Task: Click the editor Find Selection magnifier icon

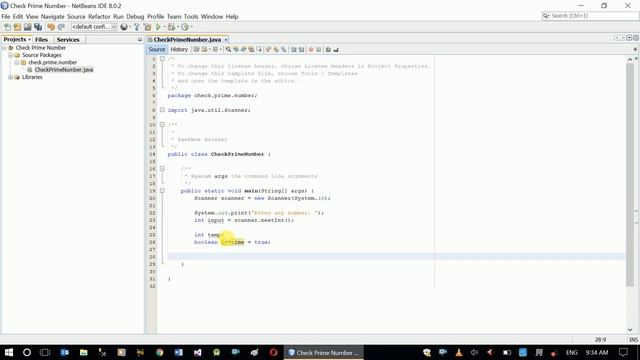Action: (x=228, y=49)
